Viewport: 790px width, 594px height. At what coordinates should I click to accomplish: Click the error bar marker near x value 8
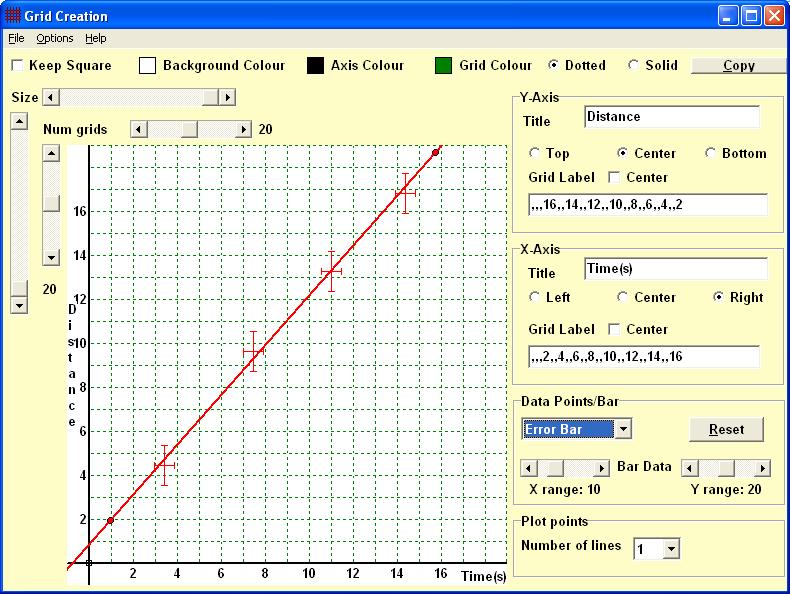tap(253, 352)
